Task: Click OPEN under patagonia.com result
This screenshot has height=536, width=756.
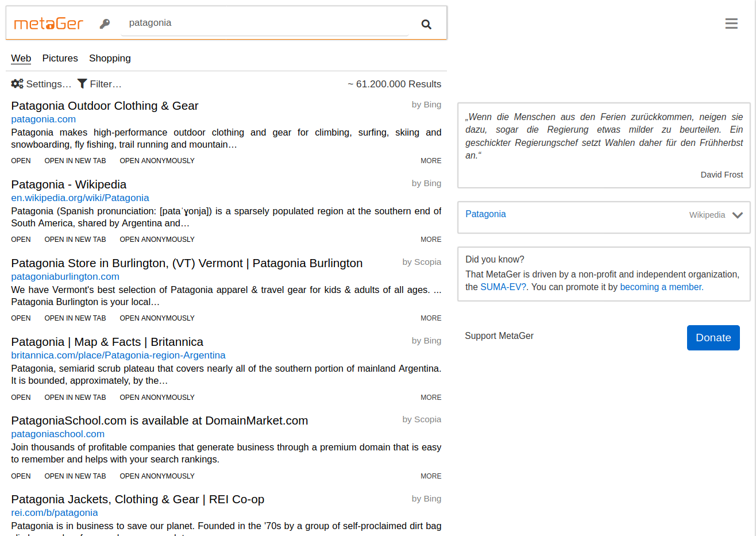Action: [x=21, y=161]
